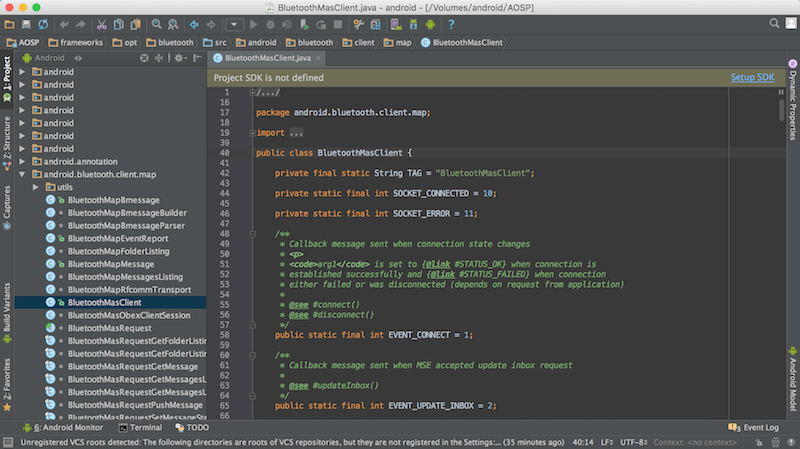
Task: Open the run configuration dropdown
Action: pyautogui.click(x=234, y=24)
